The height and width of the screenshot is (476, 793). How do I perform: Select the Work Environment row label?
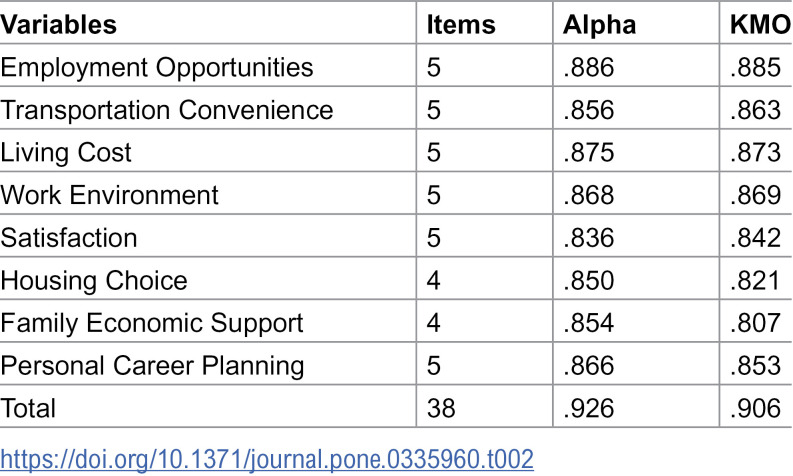click(109, 195)
